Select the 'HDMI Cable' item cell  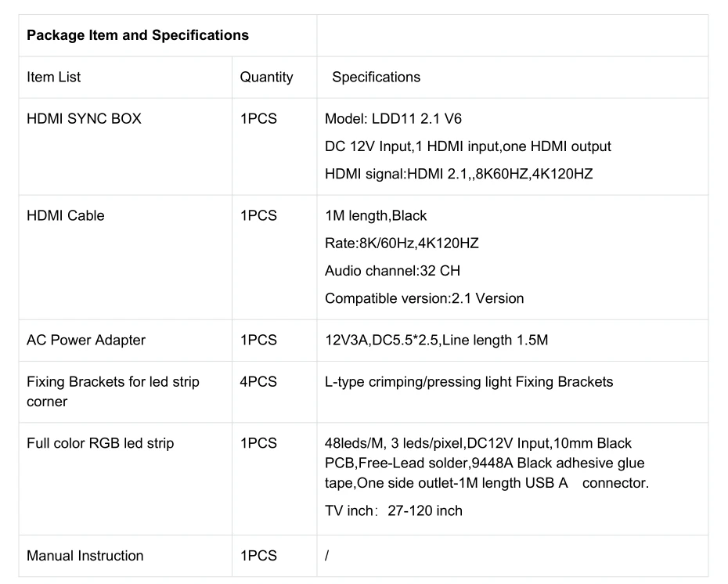click(x=65, y=215)
